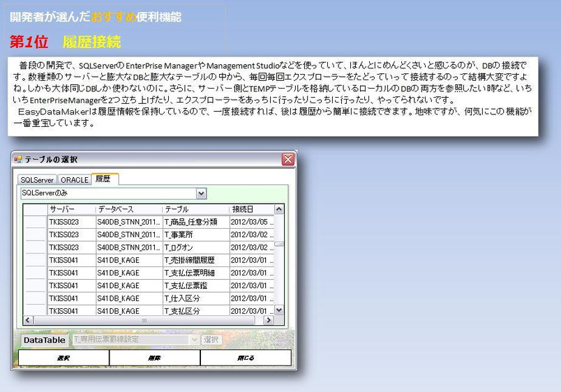Click the 閉じる button

246,358
